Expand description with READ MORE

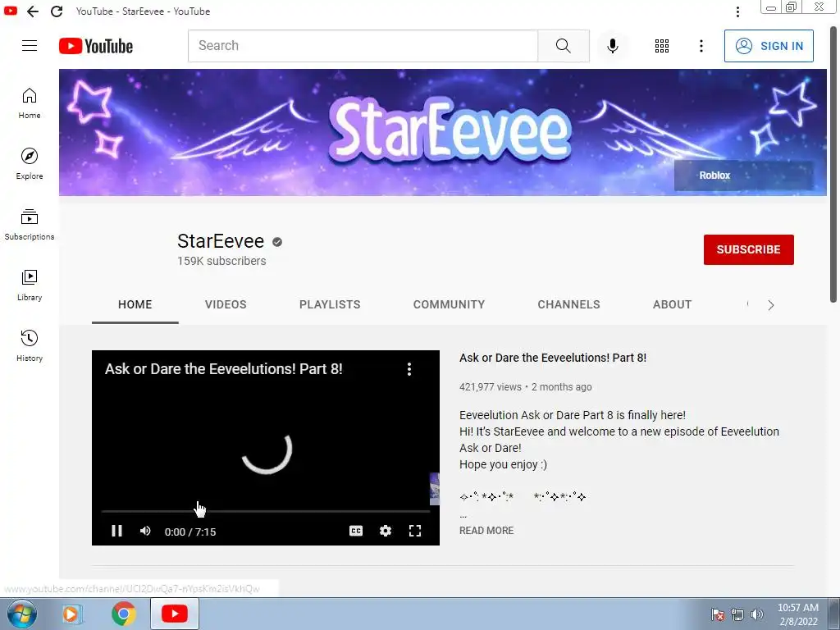486,531
